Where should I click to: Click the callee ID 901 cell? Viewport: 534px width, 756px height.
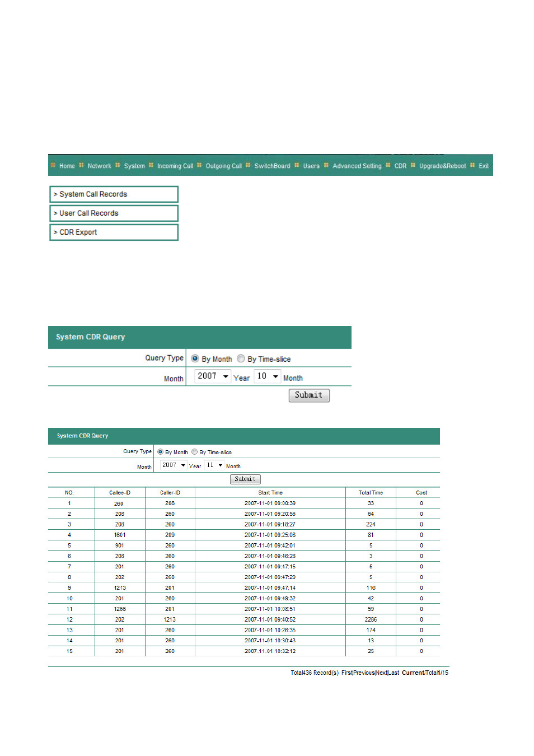[x=120, y=545]
